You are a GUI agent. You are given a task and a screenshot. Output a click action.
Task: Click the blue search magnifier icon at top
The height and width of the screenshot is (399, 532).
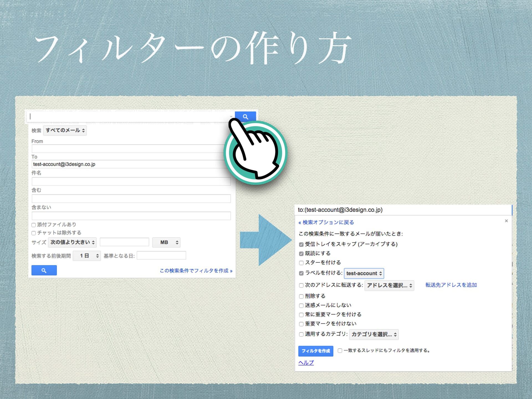click(x=245, y=117)
